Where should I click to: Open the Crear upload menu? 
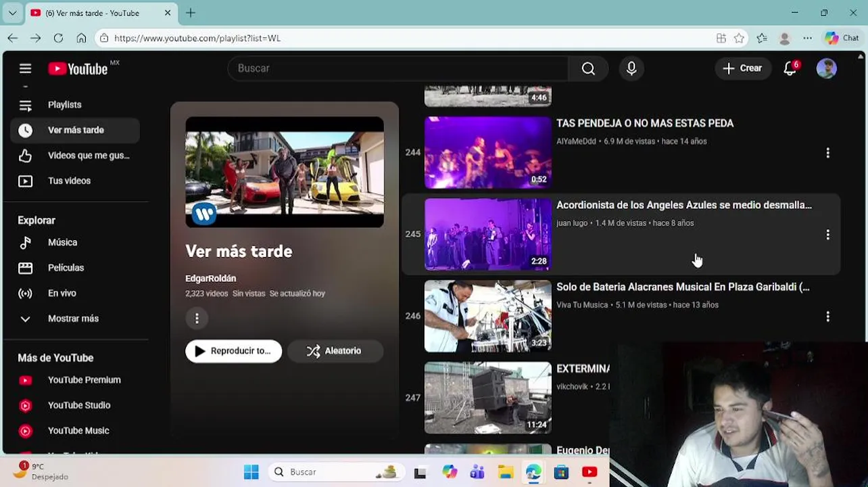742,68
